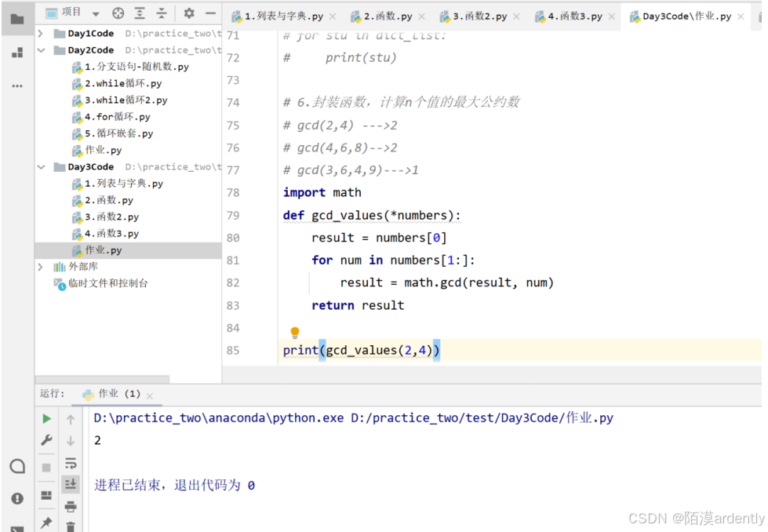Screen dimensions: 768x532
Task: Close the Day3Code\作业.py tab
Action: point(741,16)
